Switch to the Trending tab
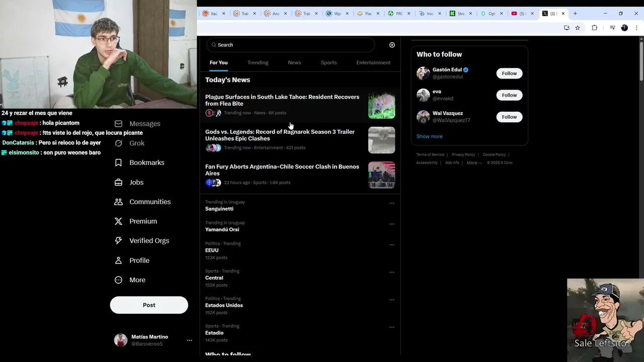This screenshot has width=644, height=362. (x=258, y=62)
